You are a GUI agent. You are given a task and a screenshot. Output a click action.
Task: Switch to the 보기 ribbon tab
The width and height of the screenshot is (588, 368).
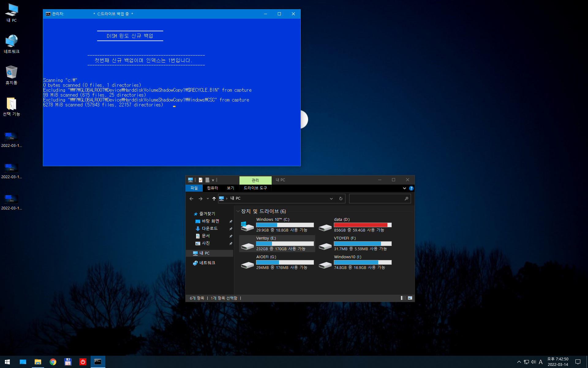point(231,188)
